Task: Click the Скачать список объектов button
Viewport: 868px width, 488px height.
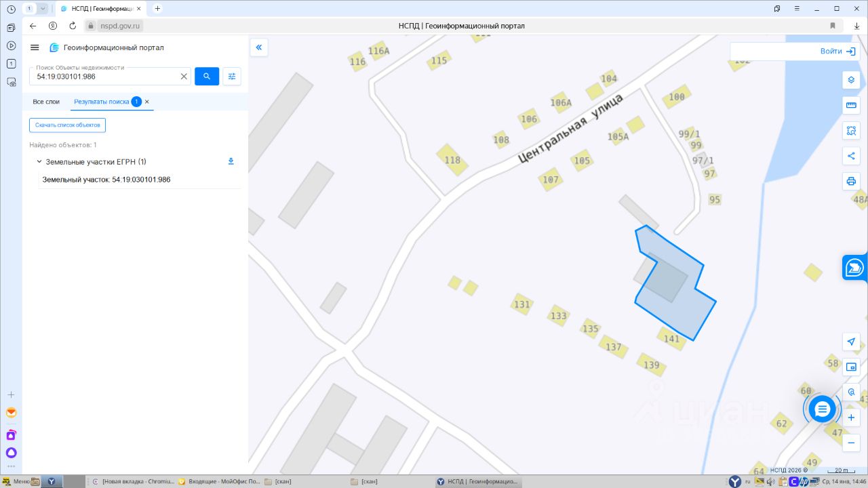Action: click(x=67, y=125)
